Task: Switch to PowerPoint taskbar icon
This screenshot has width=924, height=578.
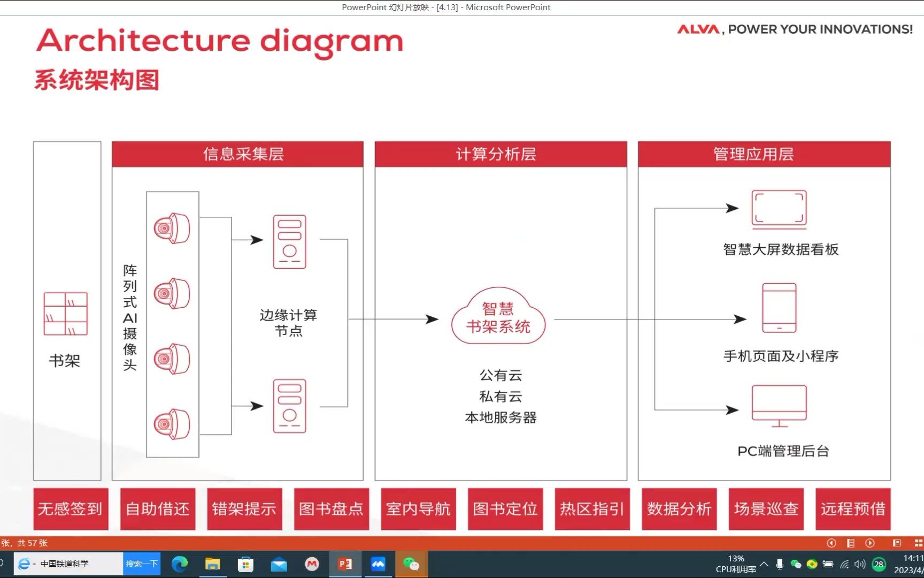Action: pyautogui.click(x=345, y=564)
